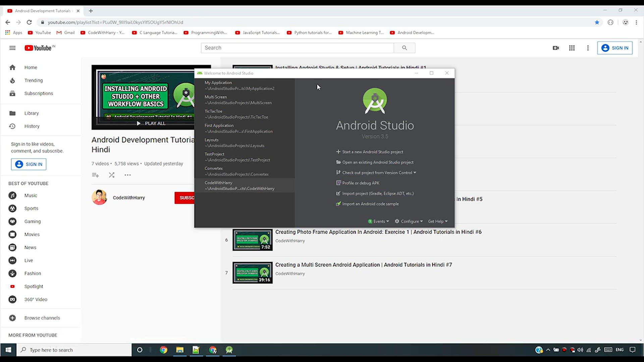Subscribe to the CodeWithHarry channel
This screenshot has width=644, height=362.
point(184,198)
